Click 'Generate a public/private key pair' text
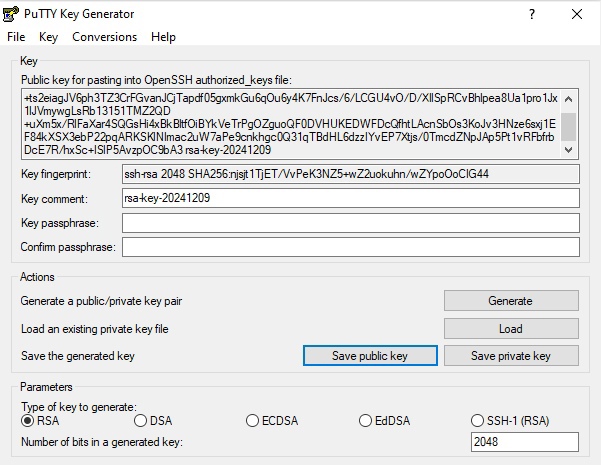This screenshot has height=465, width=601. pyautogui.click(x=101, y=301)
